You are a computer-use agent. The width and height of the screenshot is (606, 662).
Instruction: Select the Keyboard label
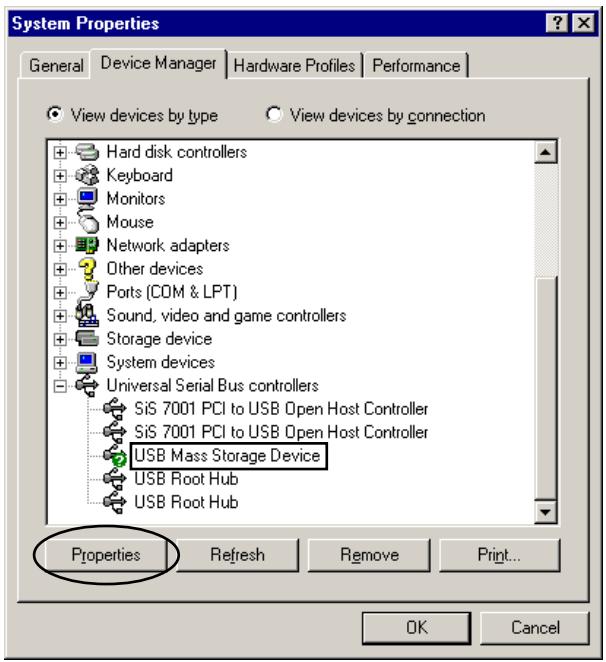139,175
